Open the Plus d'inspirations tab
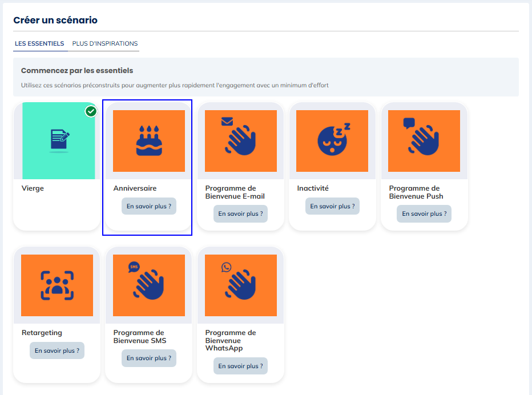The image size is (532, 395). pyautogui.click(x=105, y=44)
